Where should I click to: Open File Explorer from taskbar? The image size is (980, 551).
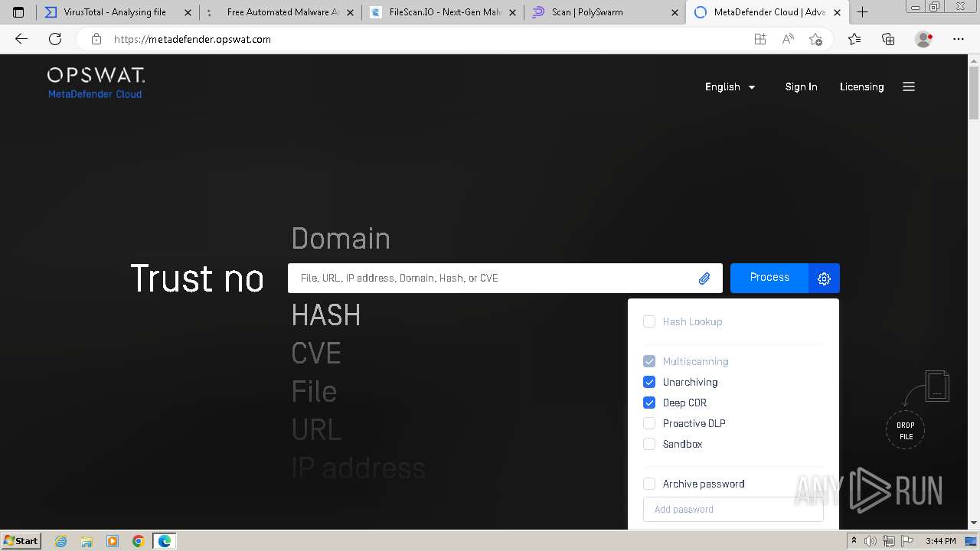pos(87,541)
